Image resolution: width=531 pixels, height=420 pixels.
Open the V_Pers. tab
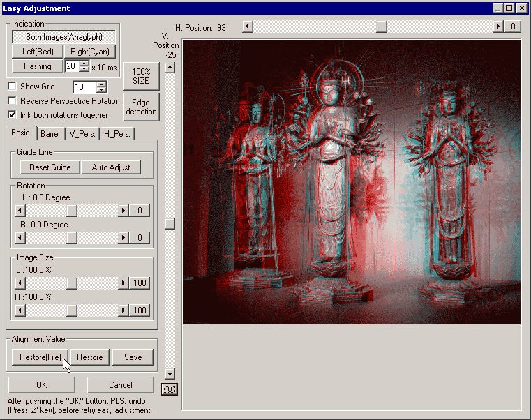[x=82, y=134]
